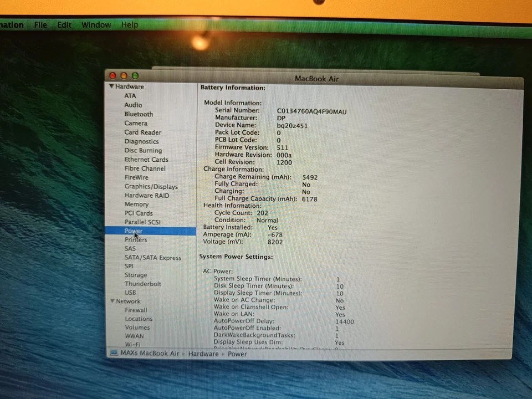This screenshot has width=532, height=399.
Task: Collapse the Hardware category
Action: pyautogui.click(x=111, y=86)
